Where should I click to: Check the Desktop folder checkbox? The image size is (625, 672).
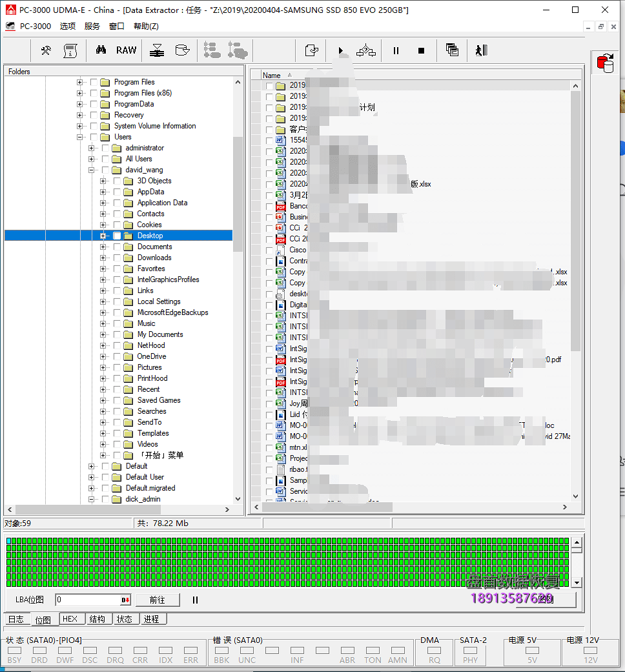(117, 236)
